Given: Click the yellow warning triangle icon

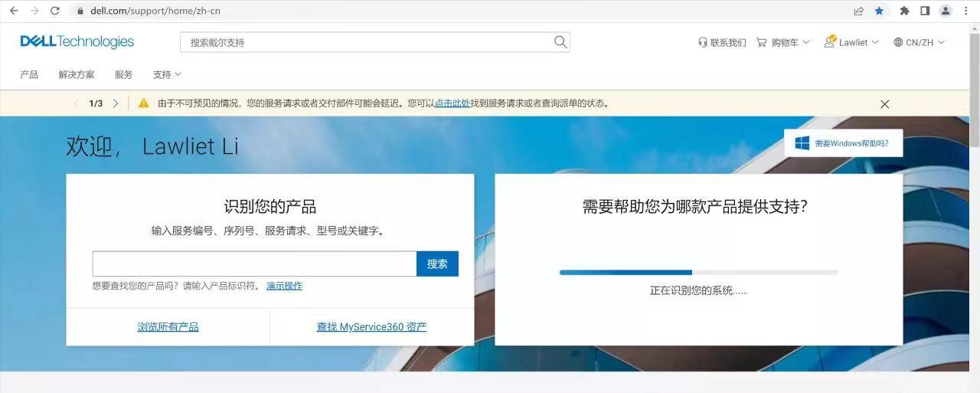Looking at the screenshot, I should click(x=143, y=103).
